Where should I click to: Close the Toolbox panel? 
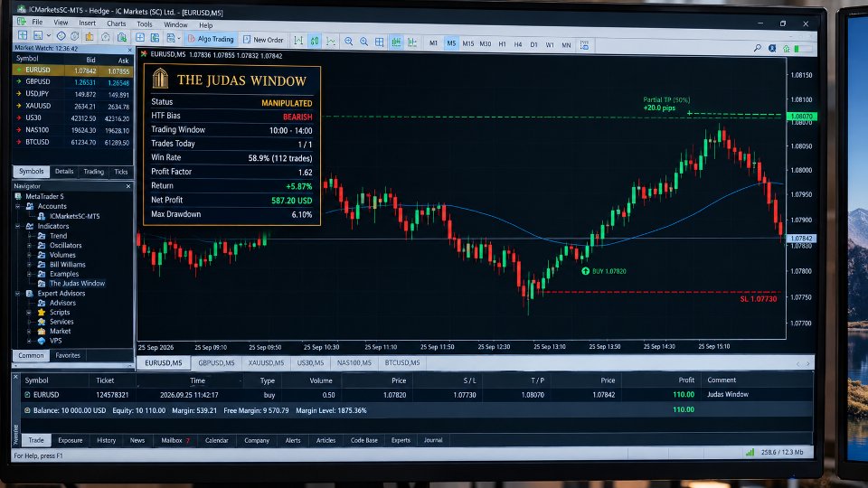click(15, 377)
